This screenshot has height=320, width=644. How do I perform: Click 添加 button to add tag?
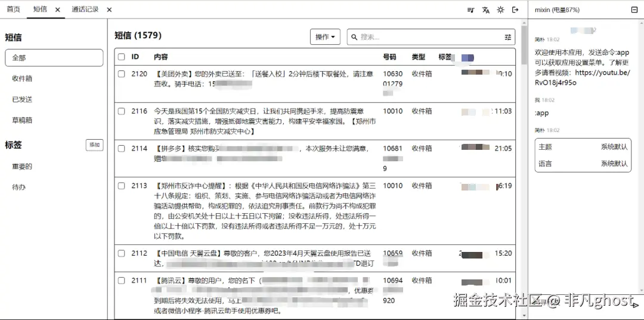click(94, 145)
